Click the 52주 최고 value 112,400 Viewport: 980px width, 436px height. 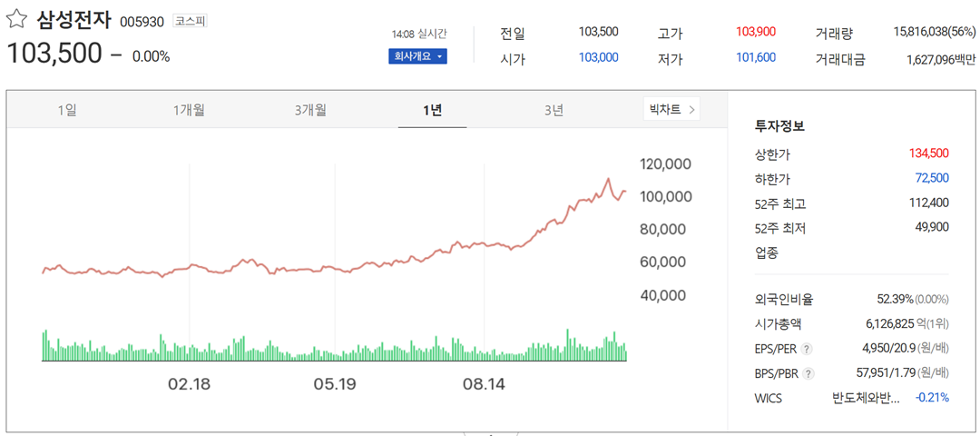929,202
